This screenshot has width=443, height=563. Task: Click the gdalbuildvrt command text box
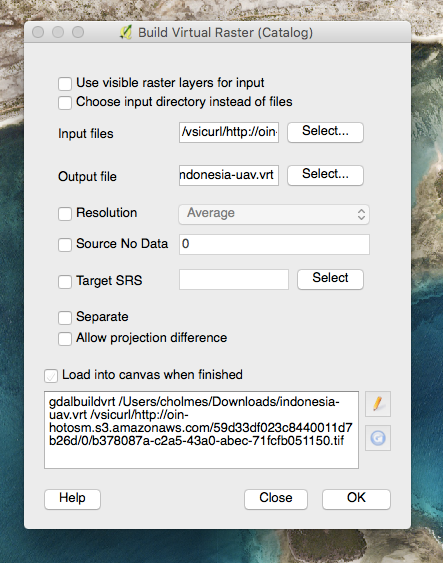click(x=201, y=430)
